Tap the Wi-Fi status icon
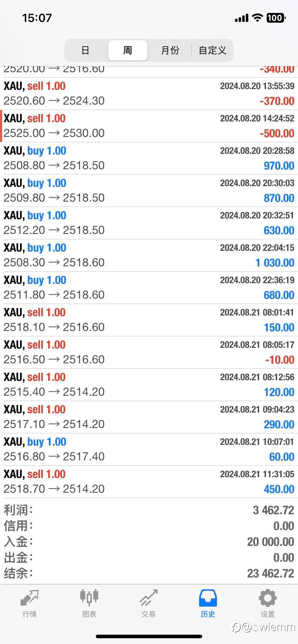298x644 pixels. click(257, 18)
